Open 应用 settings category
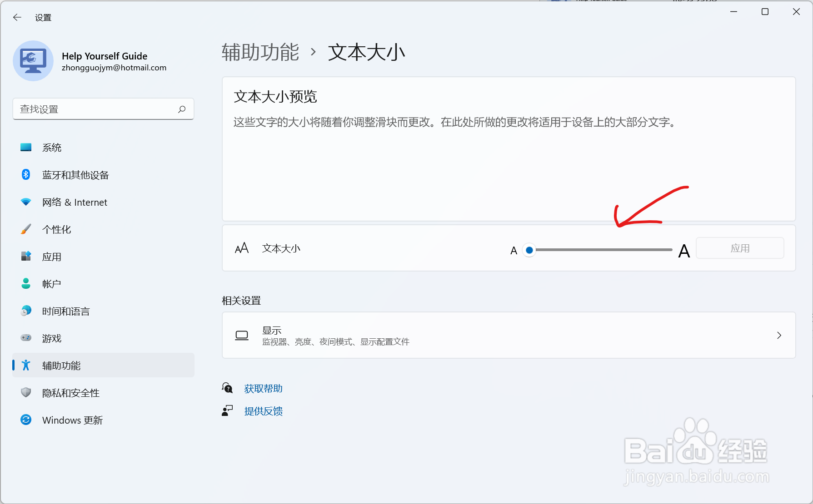Screen dimensions: 813x504 (x=103, y=256)
